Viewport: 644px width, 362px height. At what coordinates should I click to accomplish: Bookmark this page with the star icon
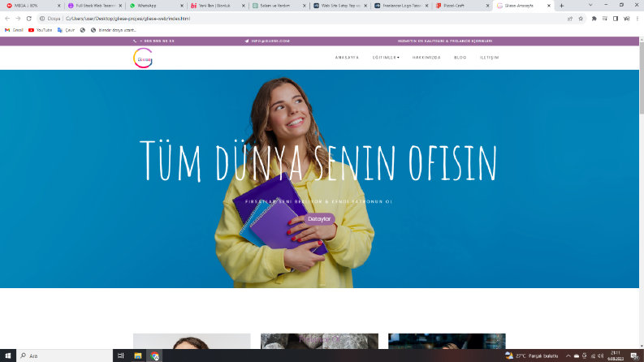[581, 19]
